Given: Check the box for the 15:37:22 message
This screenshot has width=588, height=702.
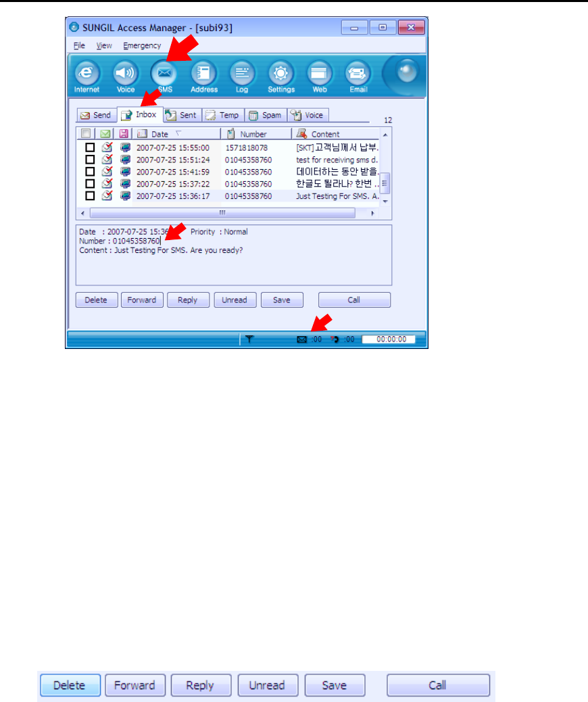Looking at the screenshot, I should point(90,183).
